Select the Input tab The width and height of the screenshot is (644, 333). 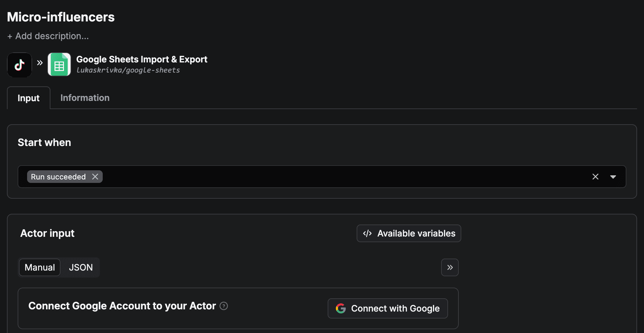[x=28, y=98]
